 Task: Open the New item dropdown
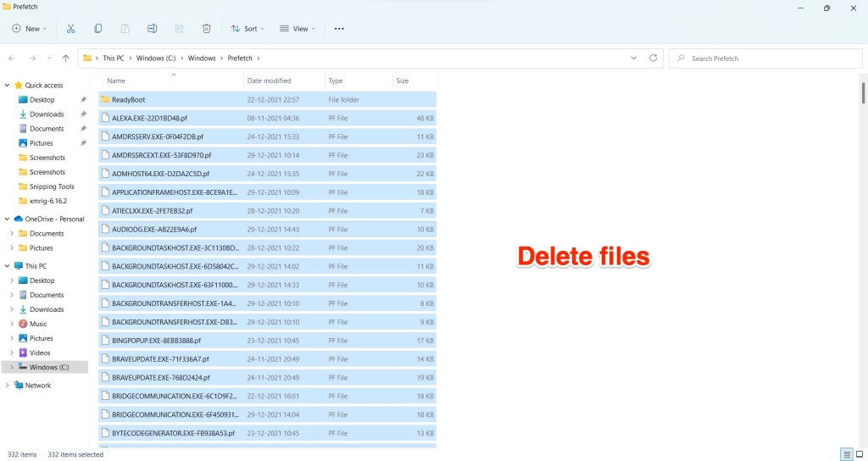[x=30, y=28]
